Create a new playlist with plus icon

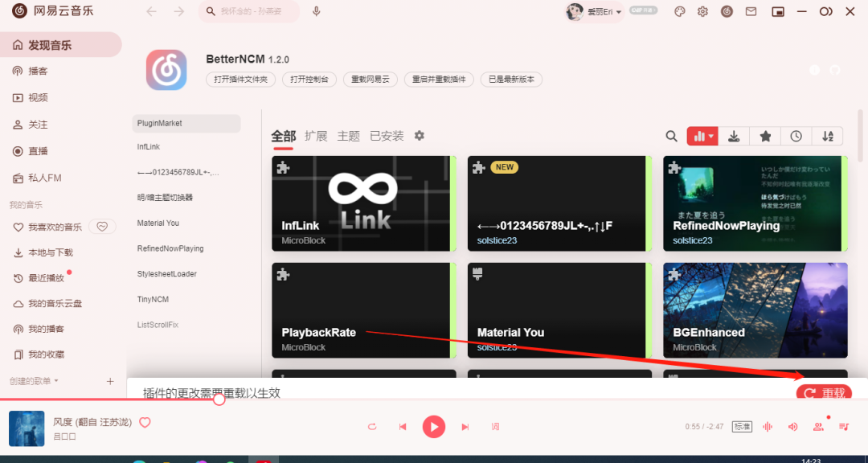[x=110, y=381]
